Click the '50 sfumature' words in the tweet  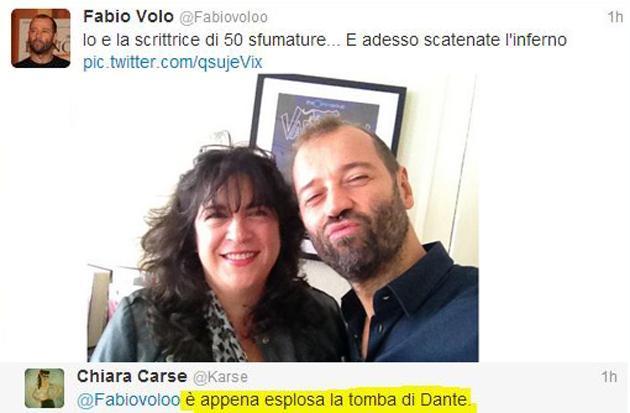(x=275, y=40)
